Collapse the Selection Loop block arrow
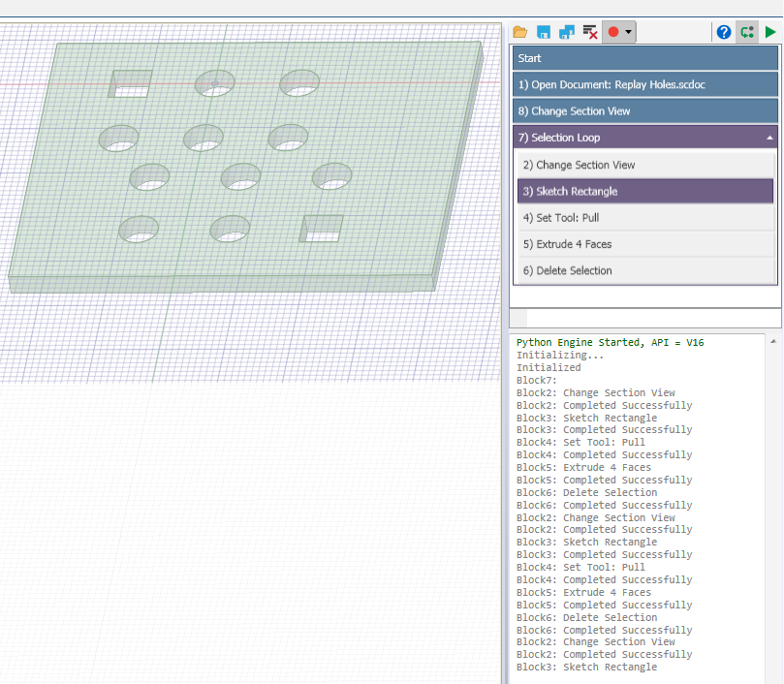The width and height of the screenshot is (784, 684). pyautogui.click(x=769, y=138)
